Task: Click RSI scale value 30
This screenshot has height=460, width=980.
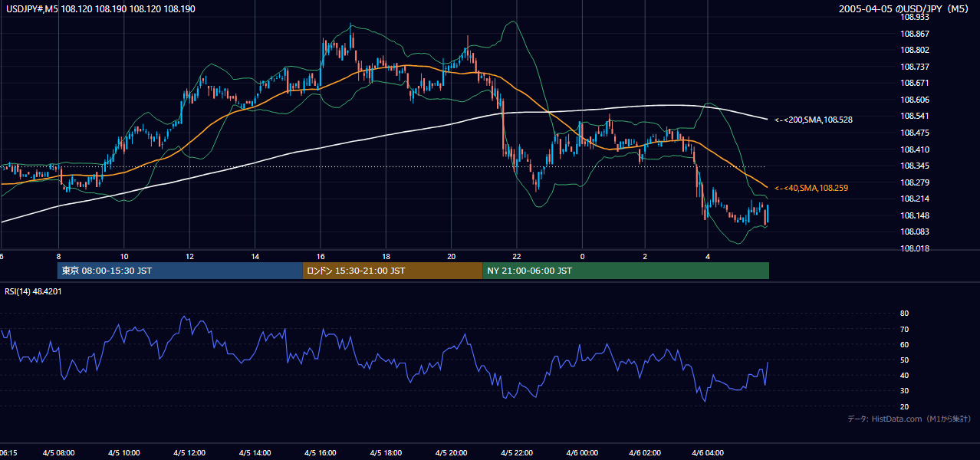Action: click(904, 391)
